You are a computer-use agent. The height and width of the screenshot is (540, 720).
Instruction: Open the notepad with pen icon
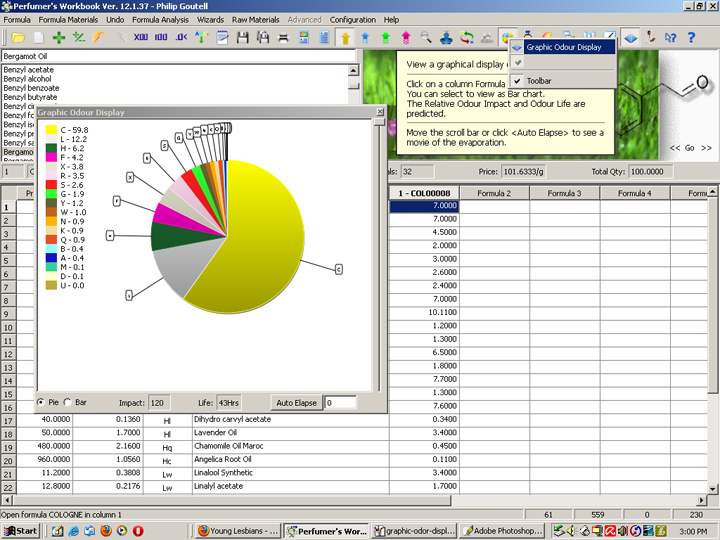pyautogui.click(x=222, y=38)
